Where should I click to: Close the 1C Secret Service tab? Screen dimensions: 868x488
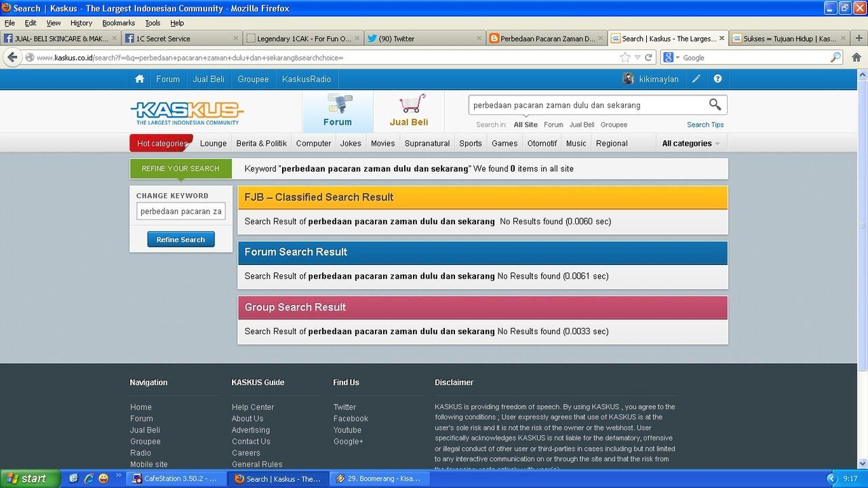tap(235, 39)
